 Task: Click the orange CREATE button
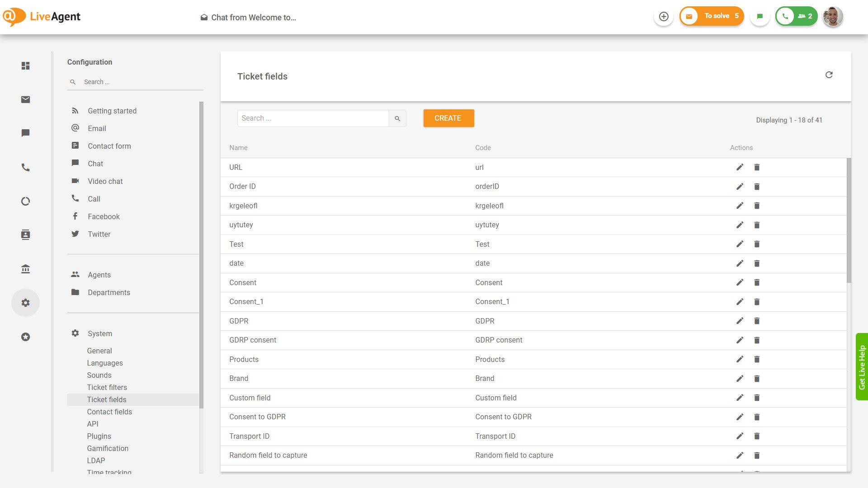point(448,118)
